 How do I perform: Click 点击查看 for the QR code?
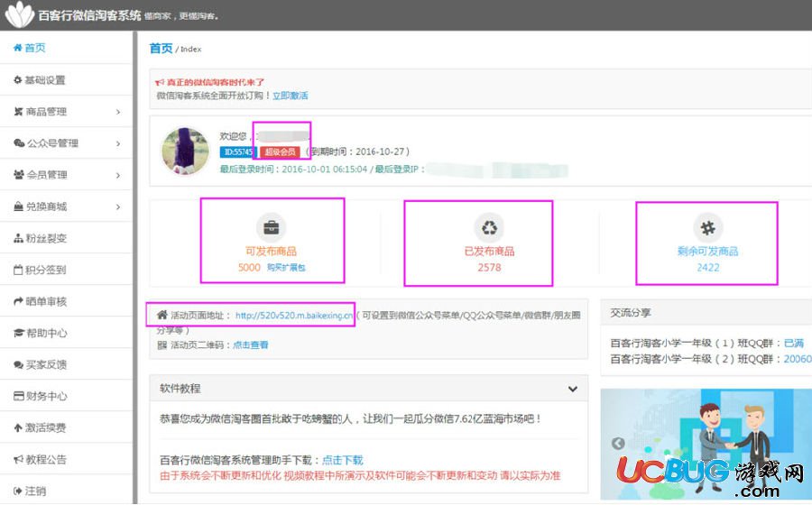(x=251, y=345)
